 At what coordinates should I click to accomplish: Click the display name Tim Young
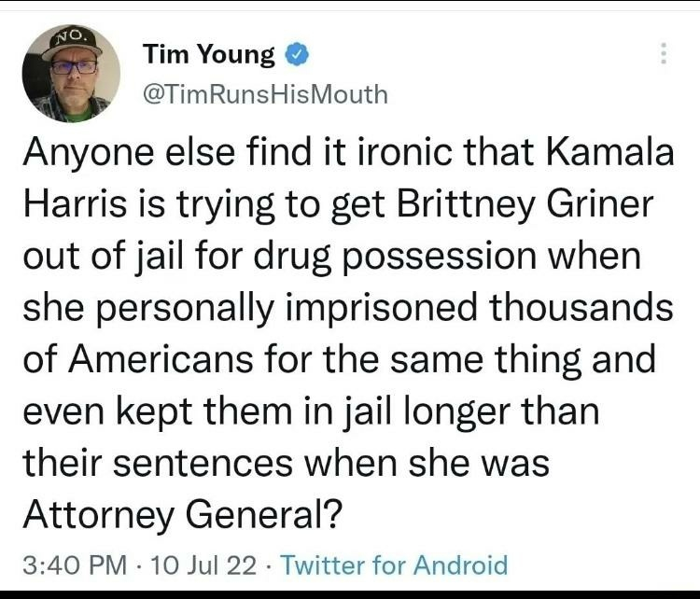209,55
